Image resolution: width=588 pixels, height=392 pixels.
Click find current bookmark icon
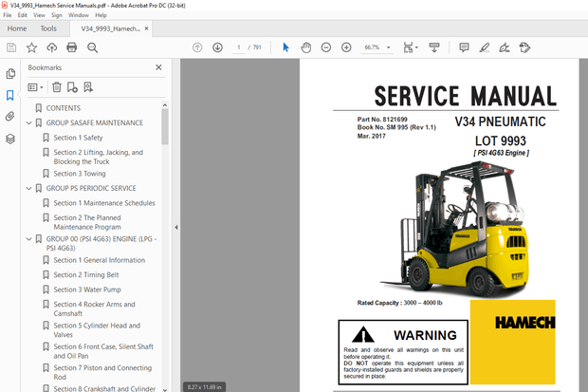tap(88, 87)
